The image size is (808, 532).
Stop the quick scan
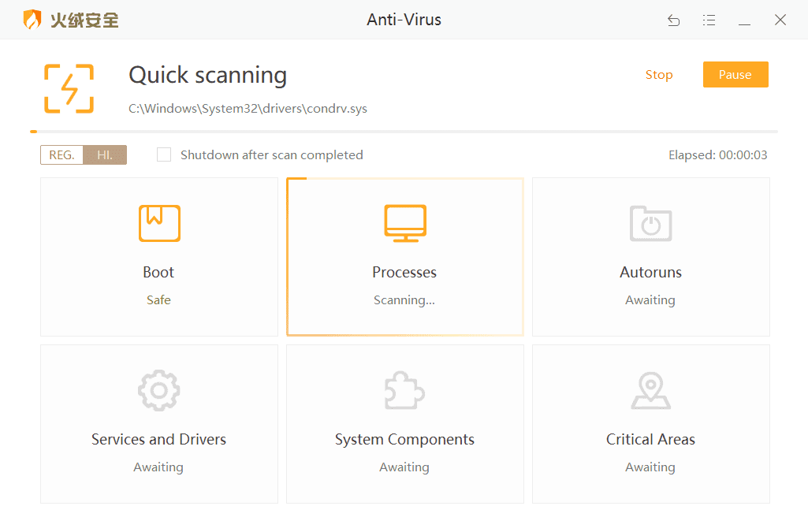point(659,75)
